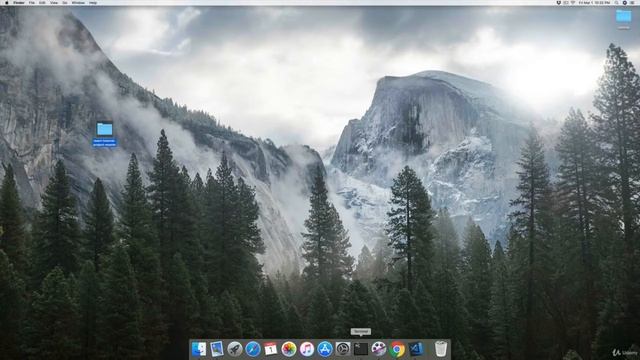Open Notification Center list icon
The width and height of the screenshot is (640, 360).
point(633,2)
